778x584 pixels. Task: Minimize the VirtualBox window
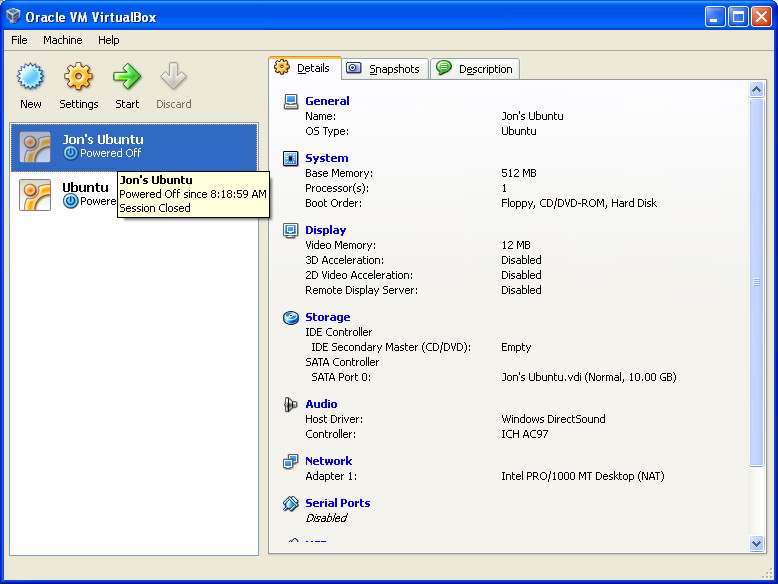714,17
